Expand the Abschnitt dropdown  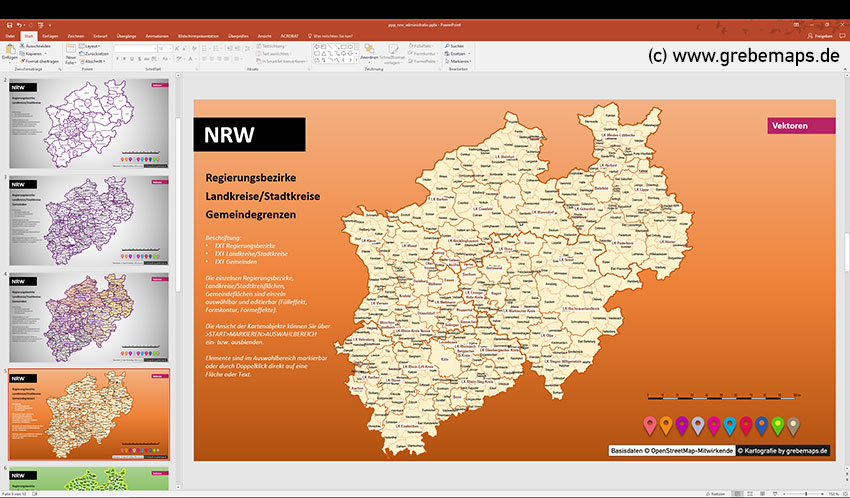94,61
